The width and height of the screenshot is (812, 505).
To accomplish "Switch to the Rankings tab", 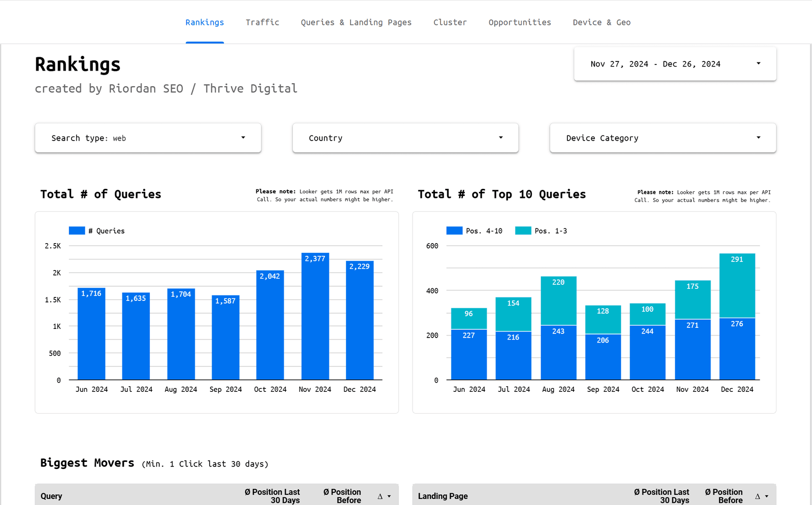I will pos(205,22).
